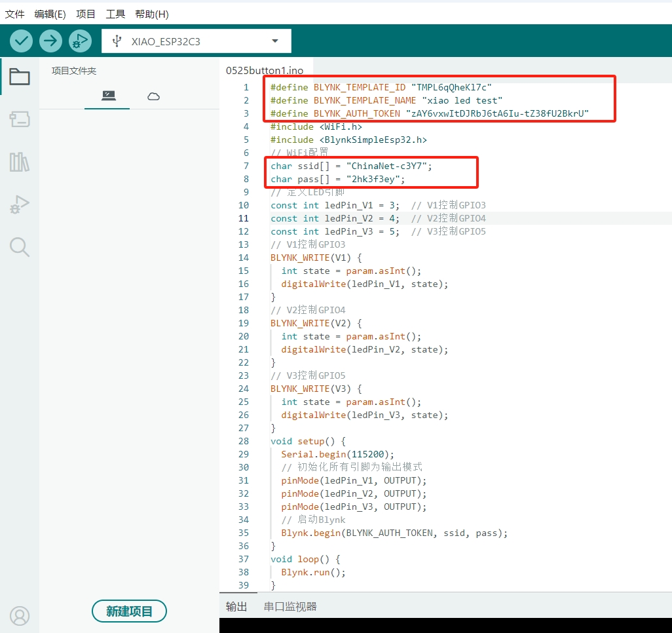Click pinMode(ledPin_V3, OUTPUT) line
This screenshot has height=633, width=672.
coord(354,507)
